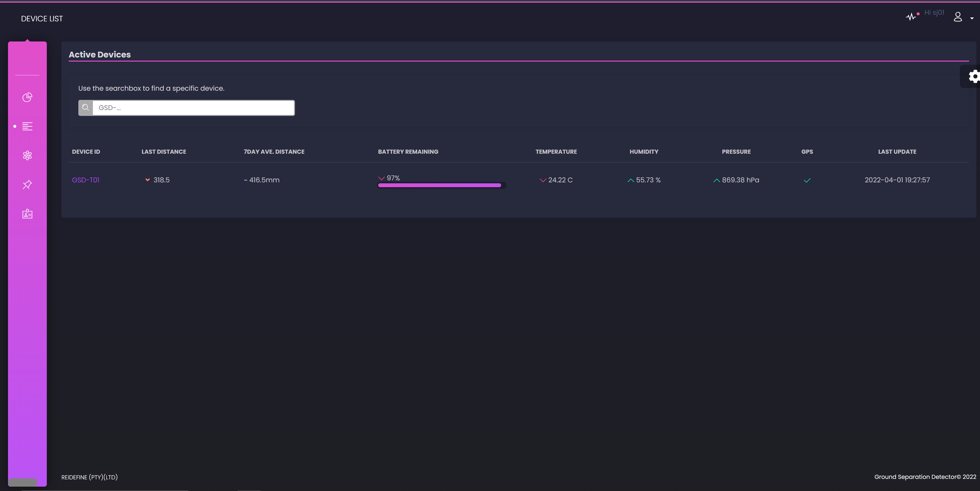The image size is (980, 491).
Task: Click the Last Distance down arrow
Action: [x=148, y=180]
